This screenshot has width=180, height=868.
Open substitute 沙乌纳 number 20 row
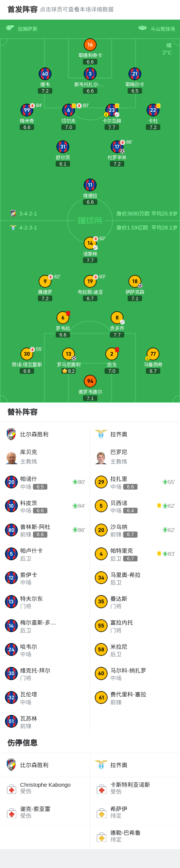(x=135, y=530)
